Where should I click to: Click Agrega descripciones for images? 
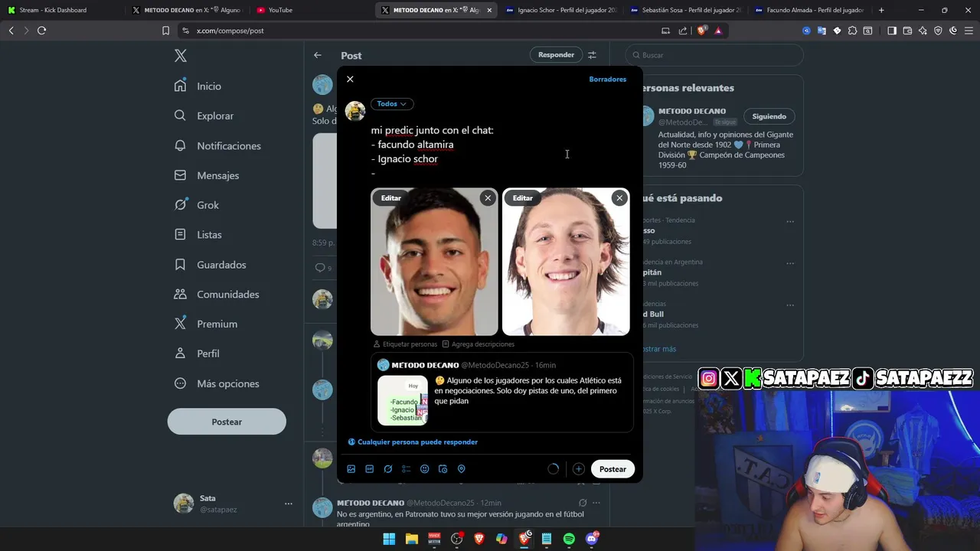point(479,344)
